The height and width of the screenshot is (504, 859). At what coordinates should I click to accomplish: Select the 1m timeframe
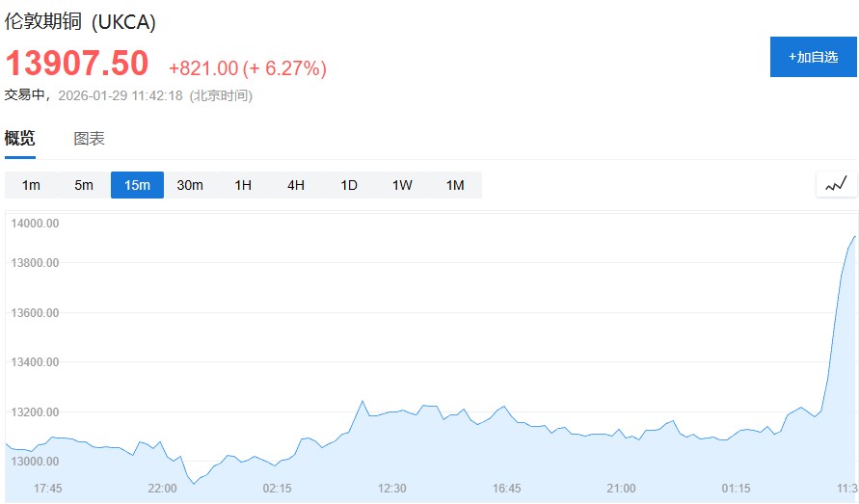(31, 185)
